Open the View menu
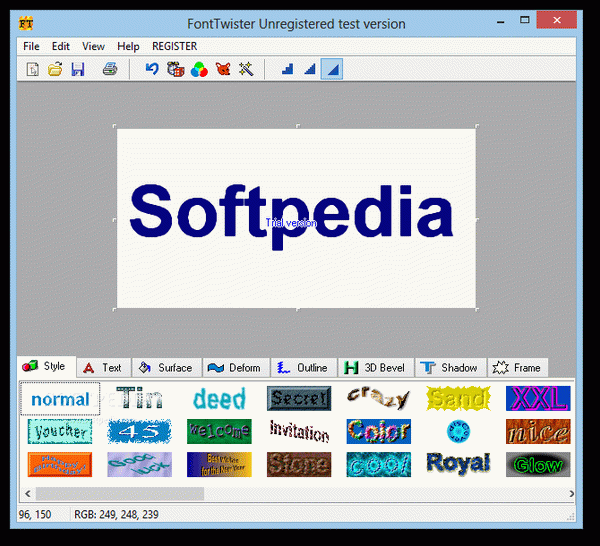The width and height of the screenshot is (600, 546). pos(93,46)
